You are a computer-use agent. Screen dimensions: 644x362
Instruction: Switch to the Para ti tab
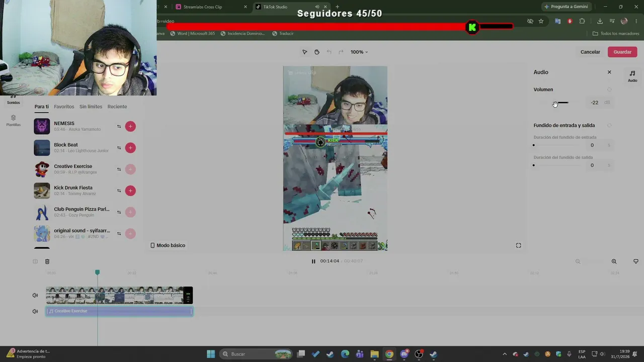[42, 107]
